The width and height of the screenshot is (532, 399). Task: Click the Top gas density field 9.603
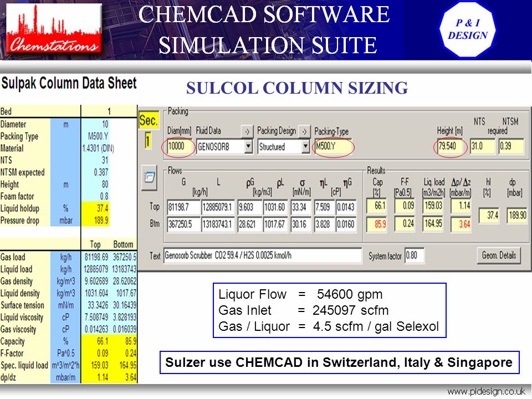tap(250, 207)
